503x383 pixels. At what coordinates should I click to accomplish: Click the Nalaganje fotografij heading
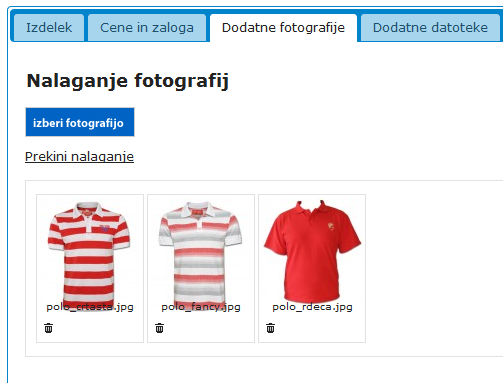tap(128, 81)
